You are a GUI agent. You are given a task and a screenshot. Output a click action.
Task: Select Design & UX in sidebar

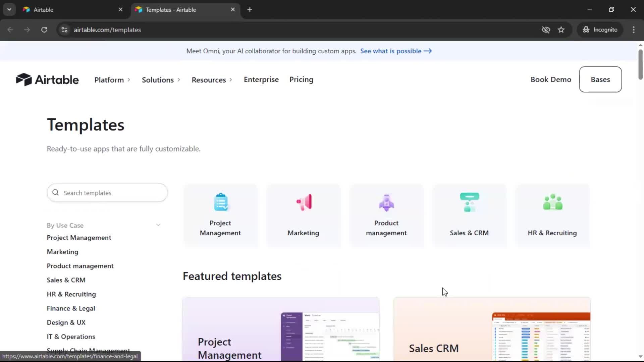click(66, 322)
